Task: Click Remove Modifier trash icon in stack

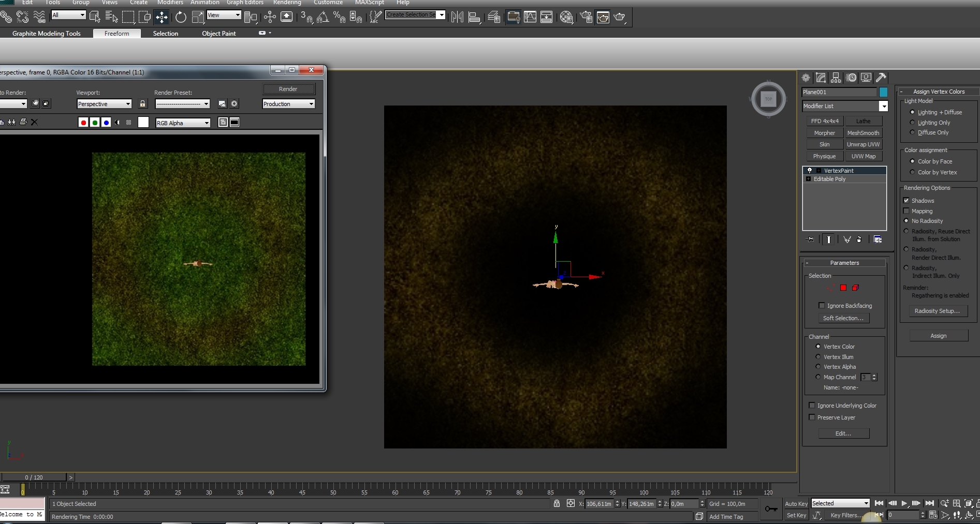Action: [859, 239]
